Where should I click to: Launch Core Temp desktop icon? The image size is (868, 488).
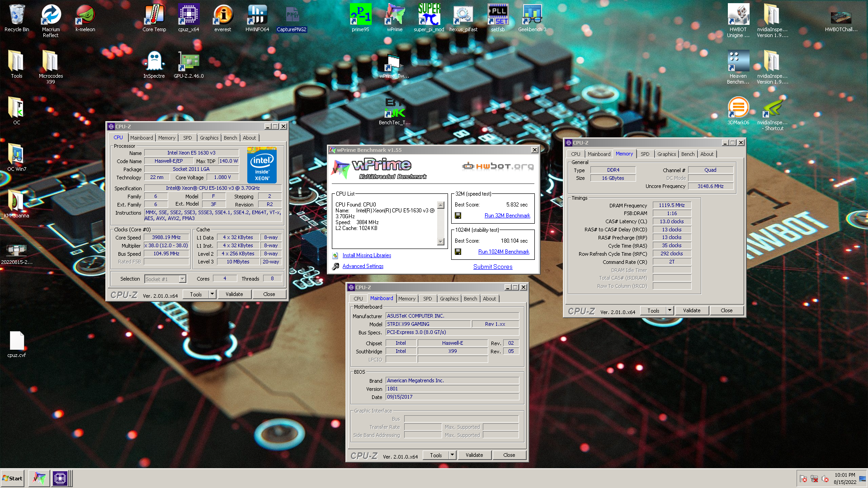click(154, 18)
